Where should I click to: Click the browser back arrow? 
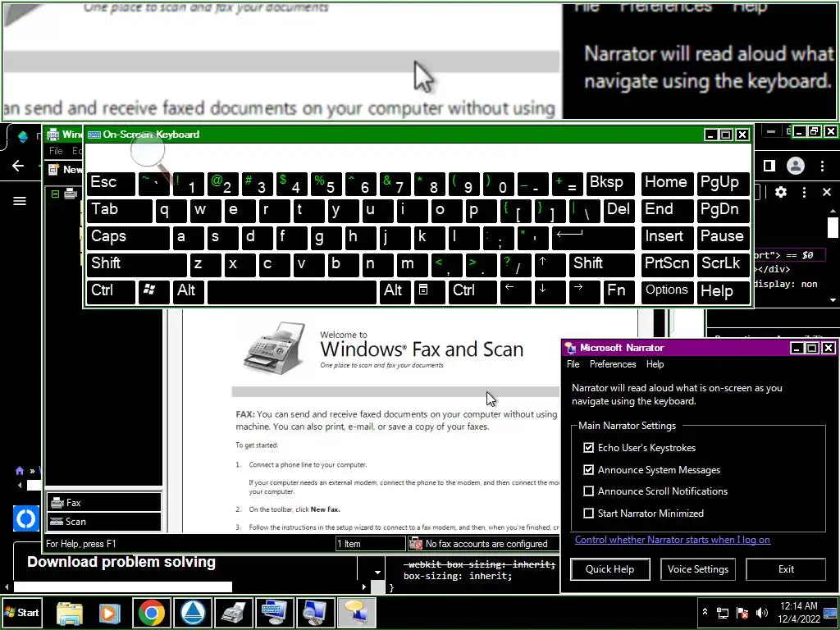click(18, 166)
